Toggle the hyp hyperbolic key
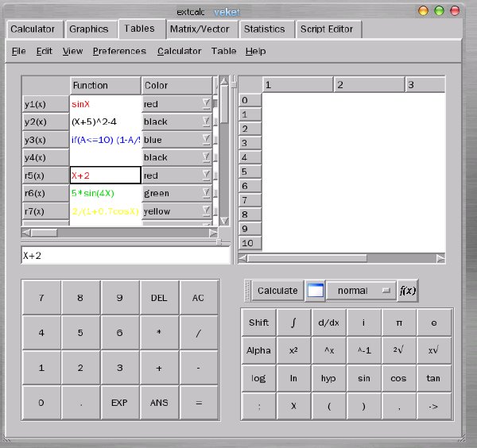Viewport: 477px width, 448px height. coord(328,378)
